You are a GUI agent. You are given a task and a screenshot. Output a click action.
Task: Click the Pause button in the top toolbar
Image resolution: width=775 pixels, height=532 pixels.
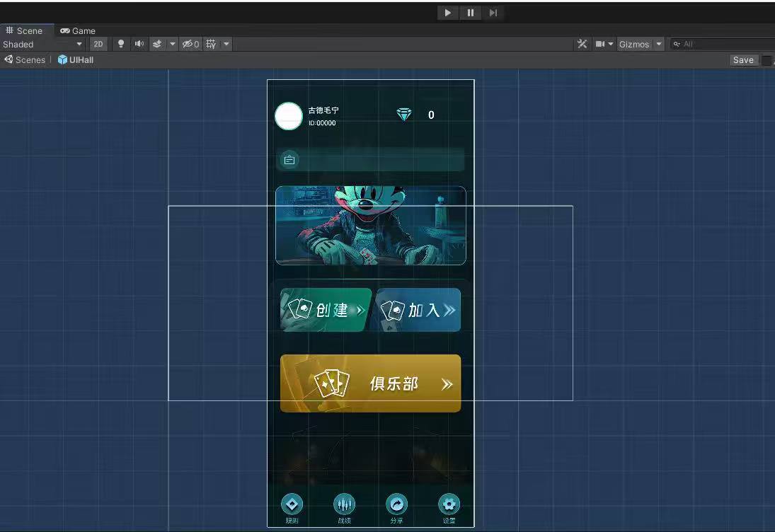(471, 13)
